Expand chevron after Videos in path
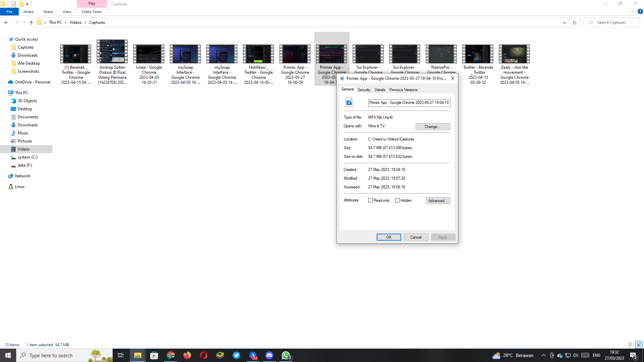Viewport: 644px width, 362px height. click(x=85, y=22)
